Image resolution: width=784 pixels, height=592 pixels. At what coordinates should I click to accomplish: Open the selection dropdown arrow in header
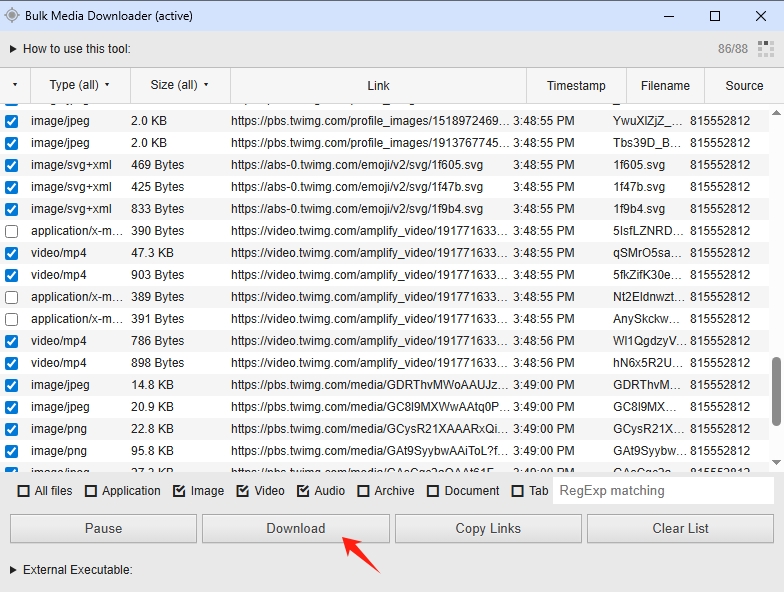tap(15, 85)
